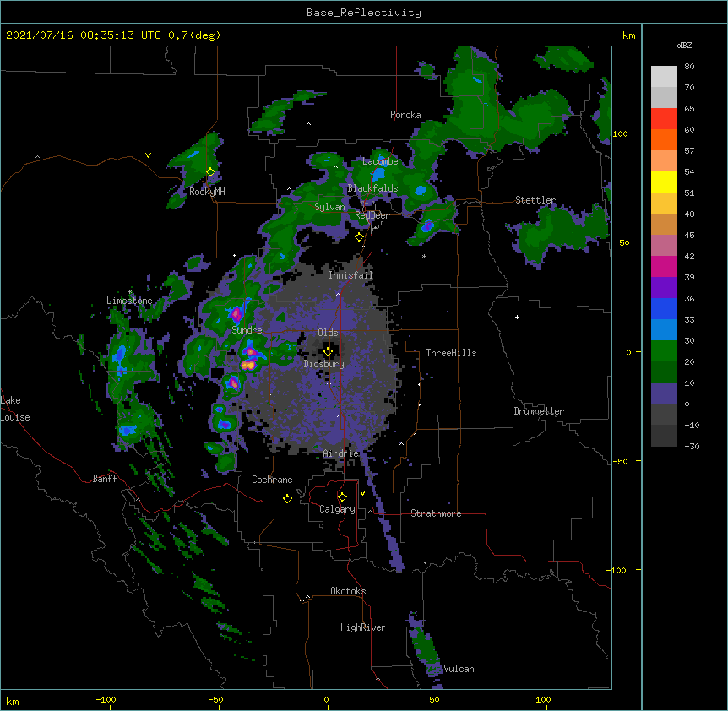Pick the gray 70 dBZ legend swatch
The image size is (728, 711).
[x=664, y=97]
